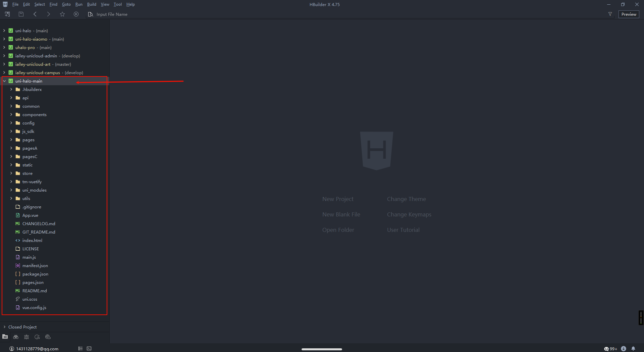Go back with the left arrow icon

coord(35,14)
